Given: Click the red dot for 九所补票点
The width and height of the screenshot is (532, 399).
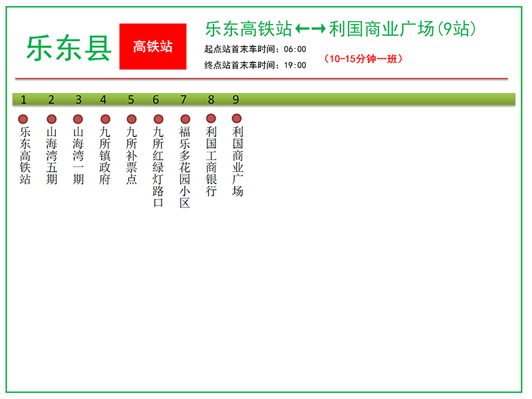Looking at the screenshot, I should point(132,119).
